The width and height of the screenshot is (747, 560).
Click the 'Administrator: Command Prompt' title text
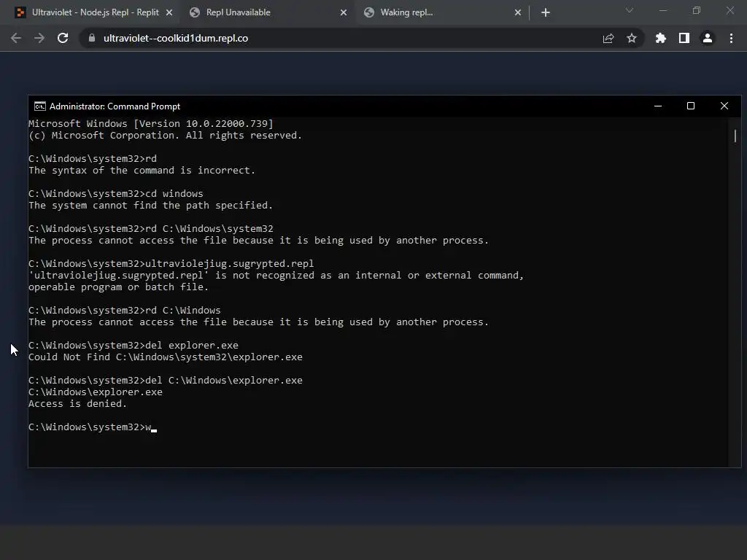pyautogui.click(x=115, y=106)
